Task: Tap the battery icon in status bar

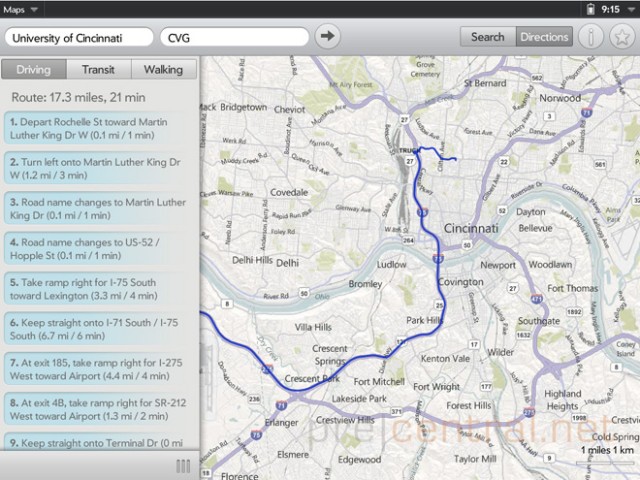Action: [590, 9]
